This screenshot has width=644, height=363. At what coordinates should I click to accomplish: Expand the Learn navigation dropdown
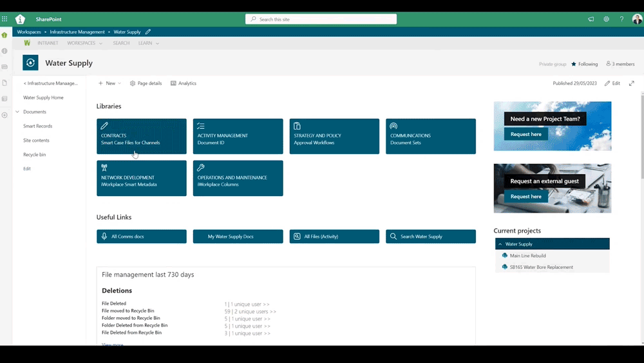point(149,43)
